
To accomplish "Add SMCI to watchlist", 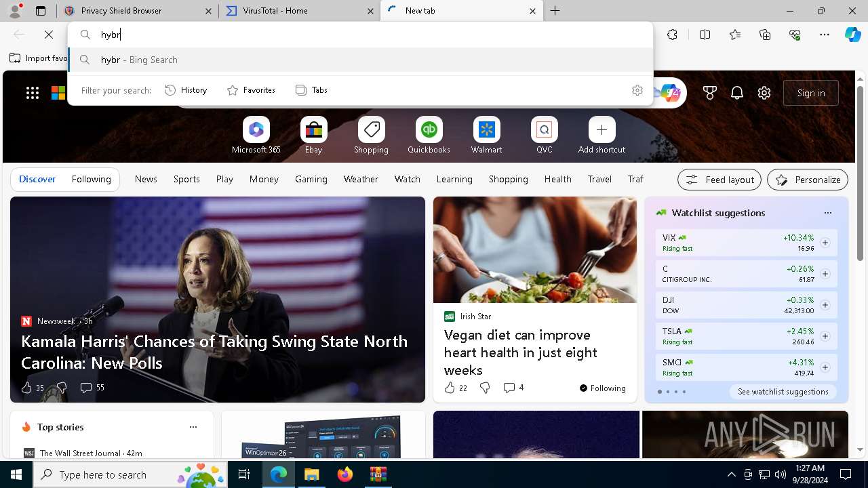I will [825, 367].
